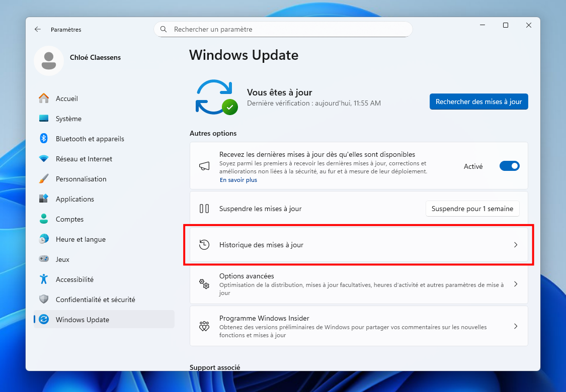The width and height of the screenshot is (566, 392).
Task: Open the En savoir plus link
Action: click(238, 180)
